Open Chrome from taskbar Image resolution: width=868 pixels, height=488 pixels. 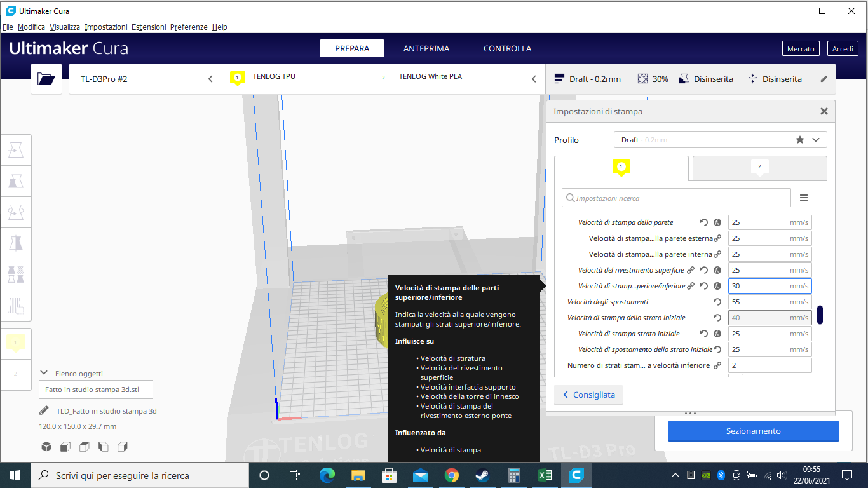pos(451,475)
